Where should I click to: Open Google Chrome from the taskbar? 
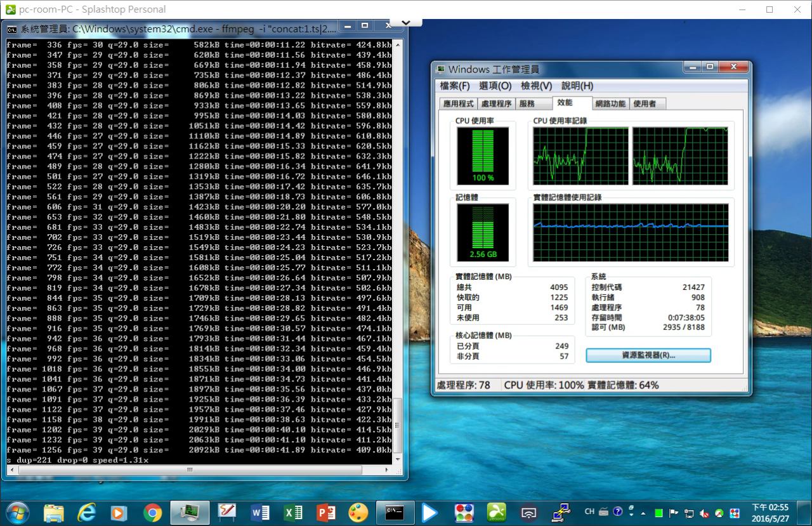pos(152,512)
